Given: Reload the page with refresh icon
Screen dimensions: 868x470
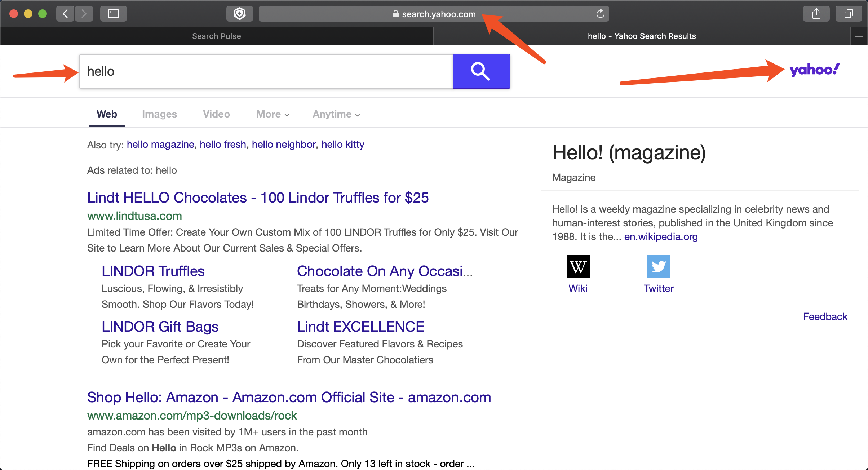Looking at the screenshot, I should tap(600, 14).
